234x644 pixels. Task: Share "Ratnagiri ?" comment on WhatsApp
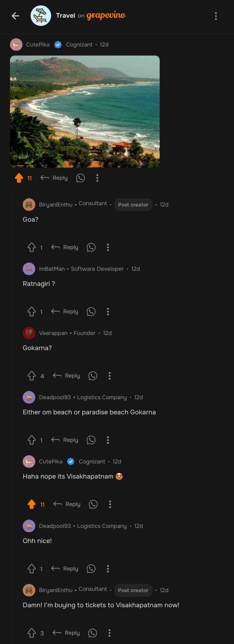pos(91,312)
